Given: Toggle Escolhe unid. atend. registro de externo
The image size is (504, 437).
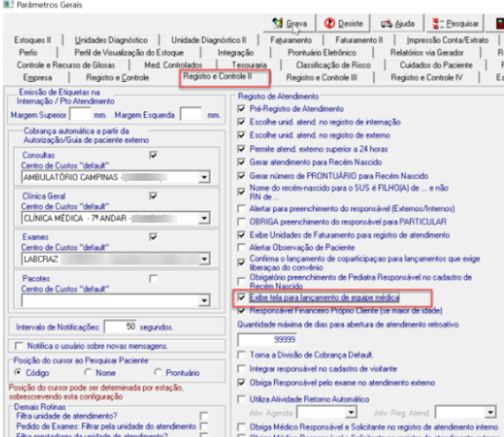Looking at the screenshot, I should click(x=241, y=135).
